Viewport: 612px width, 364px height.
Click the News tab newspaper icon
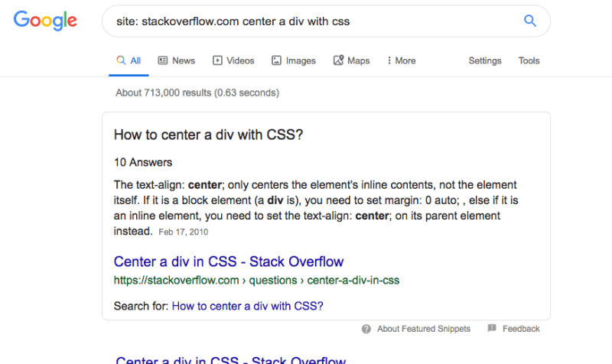(x=163, y=60)
